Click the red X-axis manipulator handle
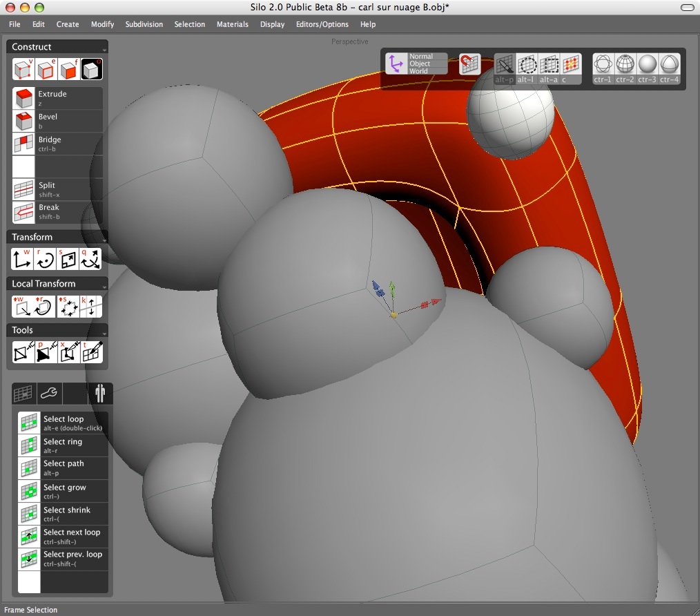Viewport: 700px width, 616px height. [430, 302]
